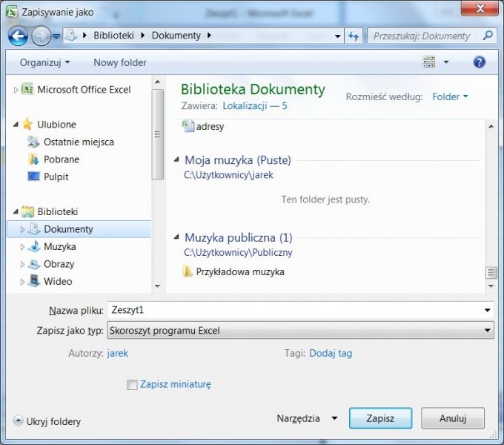Select Ulubione in the navigation pane
The width and height of the screenshot is (504, 445).
[x=56, y=125]
